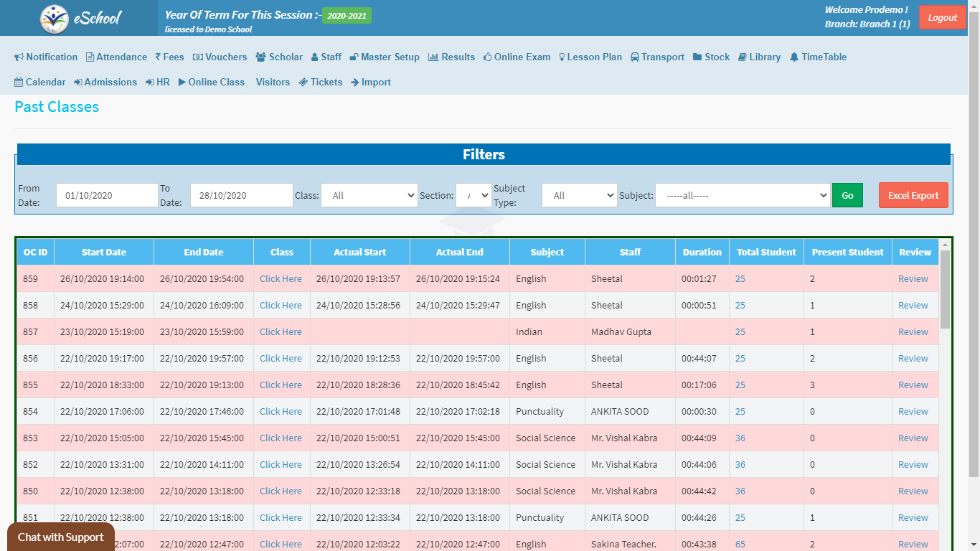Viewport: 980px width, 551px height.
Task: Click the TimeTable bell icon
Action: pyautogui.click(x=794, y=57)
